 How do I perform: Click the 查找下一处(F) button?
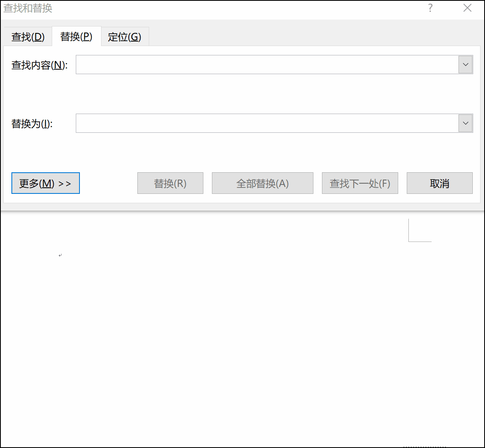360,183
